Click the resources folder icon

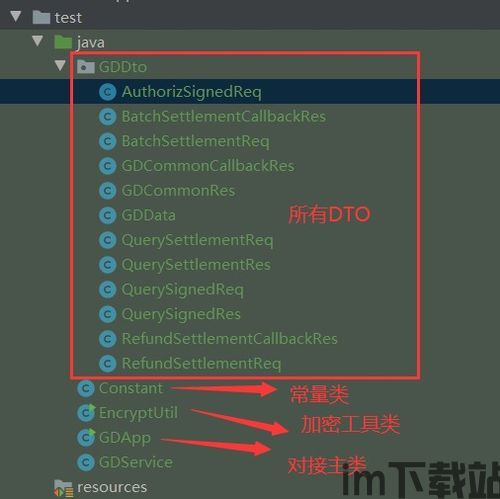coord(63,488)
